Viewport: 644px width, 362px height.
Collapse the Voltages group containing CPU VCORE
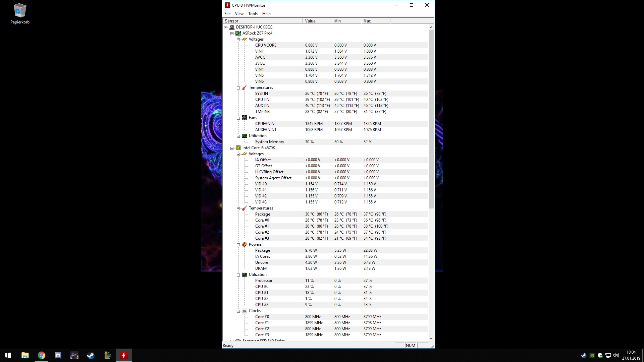238,40
